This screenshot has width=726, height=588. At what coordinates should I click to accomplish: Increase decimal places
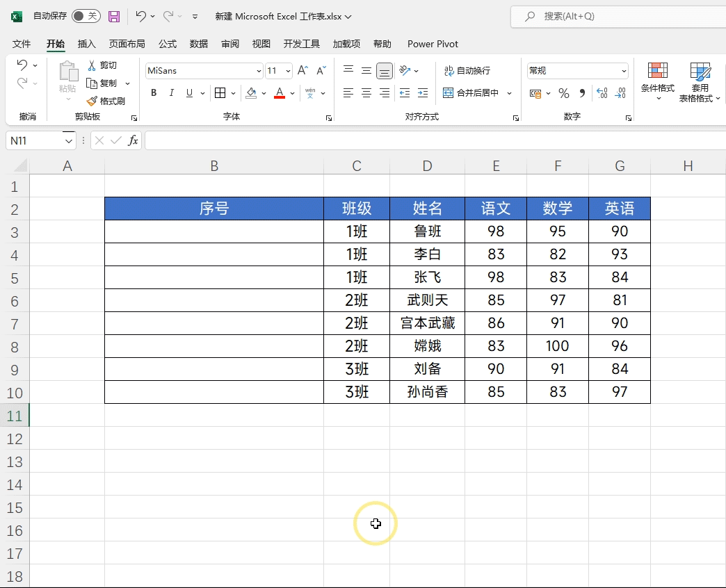click(x=602, y=93)
